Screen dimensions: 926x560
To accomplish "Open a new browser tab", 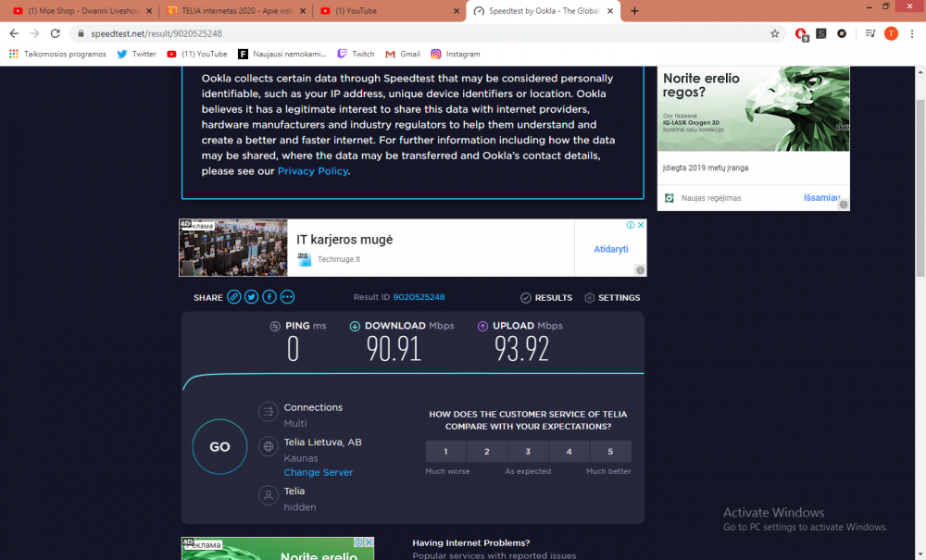I will click(x=634, y=10).
